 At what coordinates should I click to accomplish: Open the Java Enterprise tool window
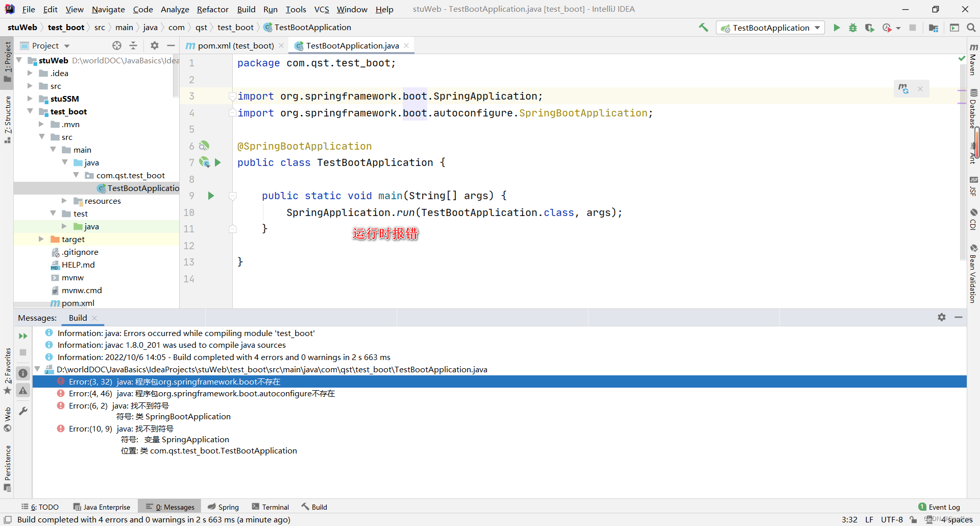tap(102, 507)
